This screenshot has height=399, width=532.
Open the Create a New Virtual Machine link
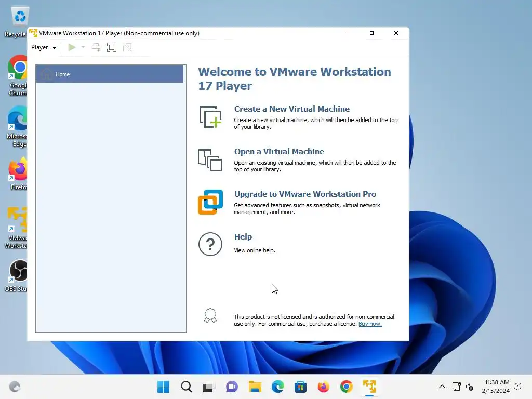click(x=292, y=109)
